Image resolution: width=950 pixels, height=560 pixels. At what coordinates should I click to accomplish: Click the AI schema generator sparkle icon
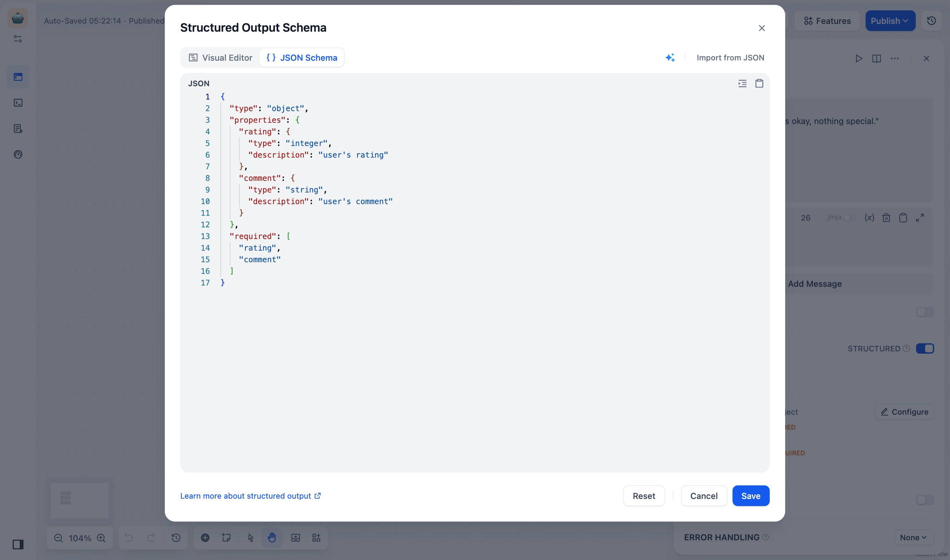click(x=670, y=58)
